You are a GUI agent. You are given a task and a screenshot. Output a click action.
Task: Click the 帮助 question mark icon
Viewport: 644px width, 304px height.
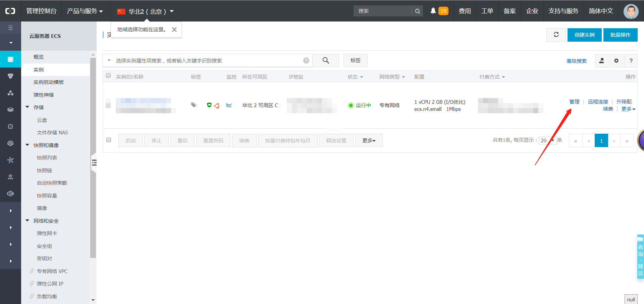631,61
